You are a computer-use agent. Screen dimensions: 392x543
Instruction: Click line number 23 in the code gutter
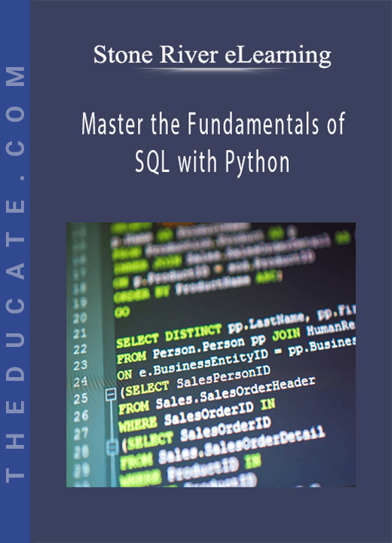(x=81, y=365)
